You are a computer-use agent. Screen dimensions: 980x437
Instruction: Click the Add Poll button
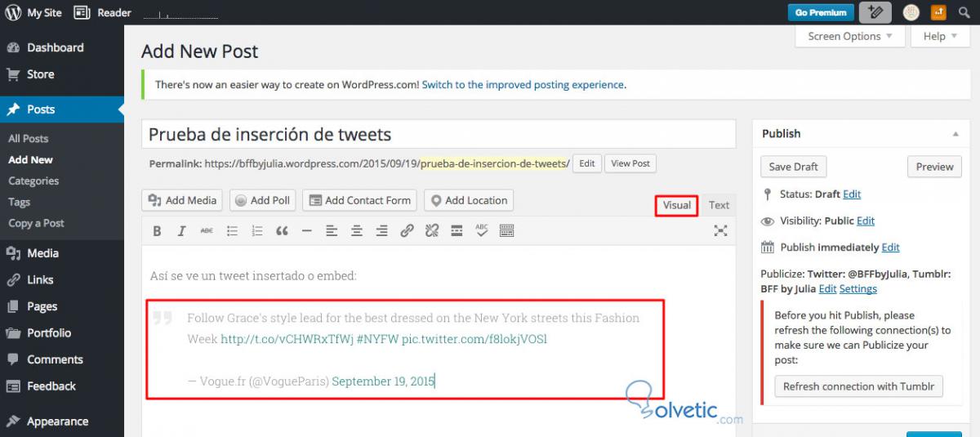point(263,200)
